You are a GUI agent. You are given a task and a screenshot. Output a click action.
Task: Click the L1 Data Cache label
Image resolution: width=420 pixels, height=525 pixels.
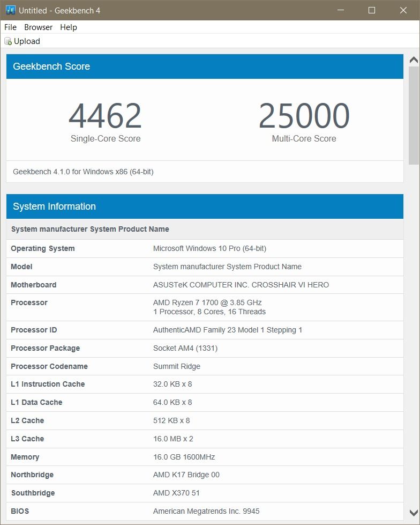pos(36,402)
